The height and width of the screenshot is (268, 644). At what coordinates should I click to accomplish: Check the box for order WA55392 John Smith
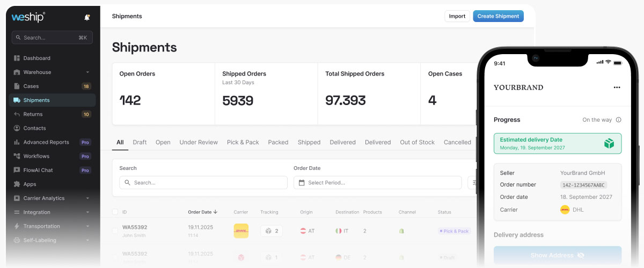coord(115,231)
